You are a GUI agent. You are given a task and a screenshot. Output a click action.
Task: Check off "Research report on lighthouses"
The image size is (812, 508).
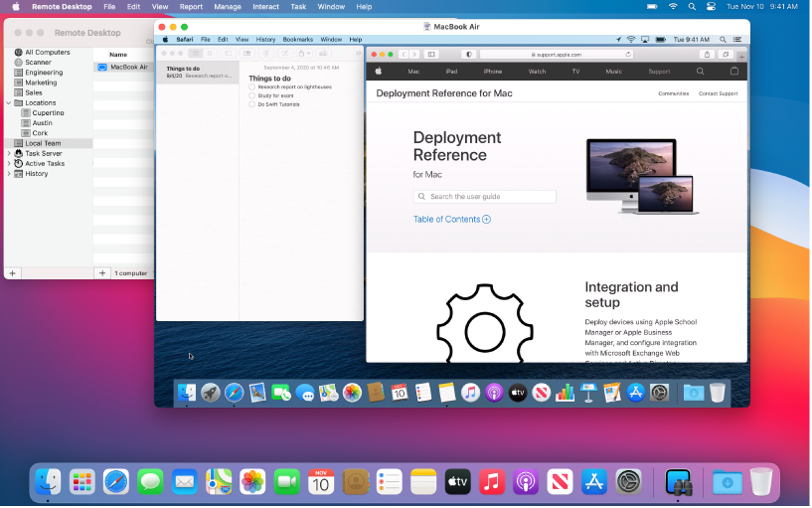pyautogui.click(x=252, y=87)
